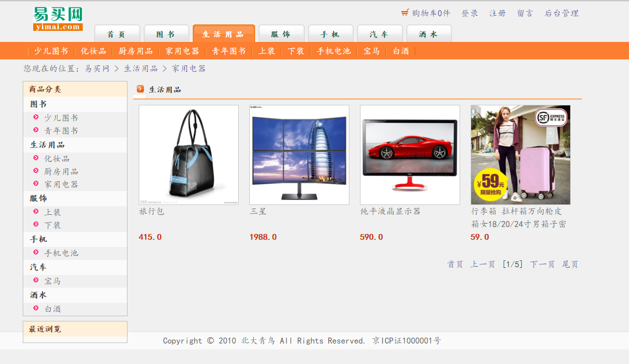629x364 pixels.
Task: Open 上装 in the sidebar category list
Action: [x=52, y=212]
